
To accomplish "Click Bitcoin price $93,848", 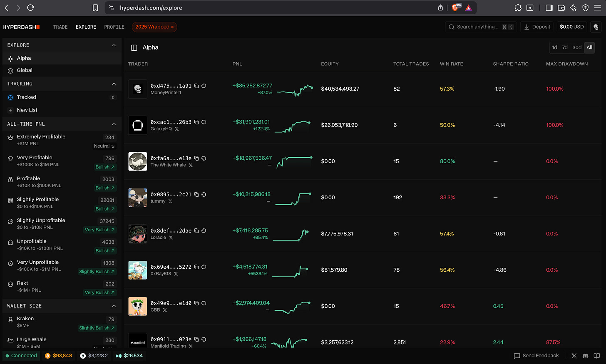I will coord(59,356).
